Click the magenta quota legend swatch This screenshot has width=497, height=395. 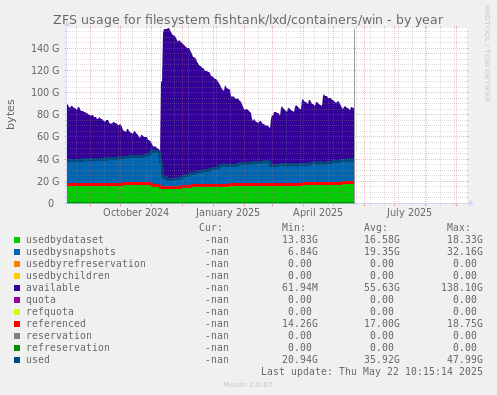pos(17,300)
